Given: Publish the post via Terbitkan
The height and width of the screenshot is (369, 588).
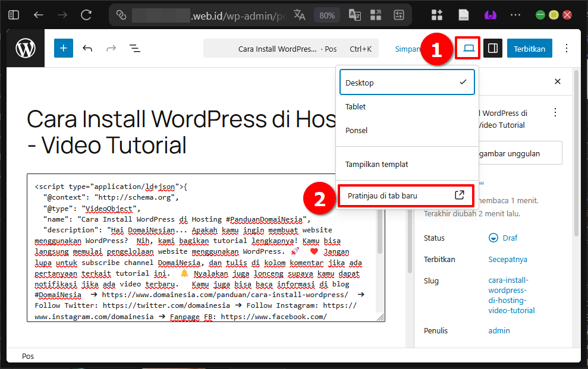Looking at the screenshot, I should [529, 48].
